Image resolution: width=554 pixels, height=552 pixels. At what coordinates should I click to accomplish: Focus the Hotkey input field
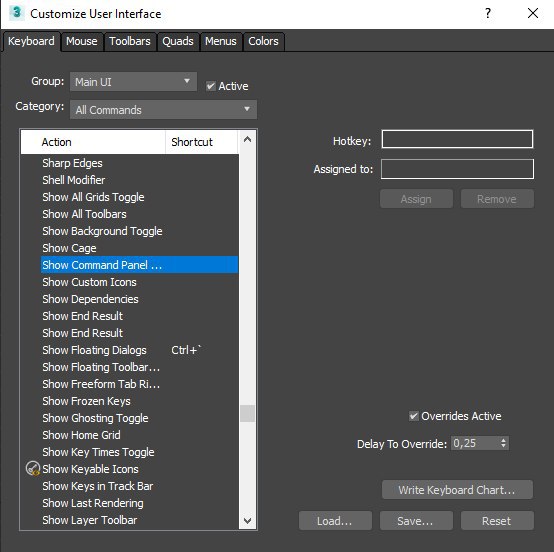457,139
